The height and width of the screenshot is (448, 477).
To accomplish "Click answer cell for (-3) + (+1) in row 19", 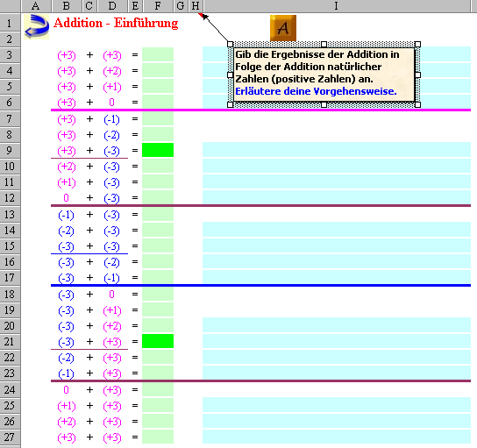I will point(158,310).
